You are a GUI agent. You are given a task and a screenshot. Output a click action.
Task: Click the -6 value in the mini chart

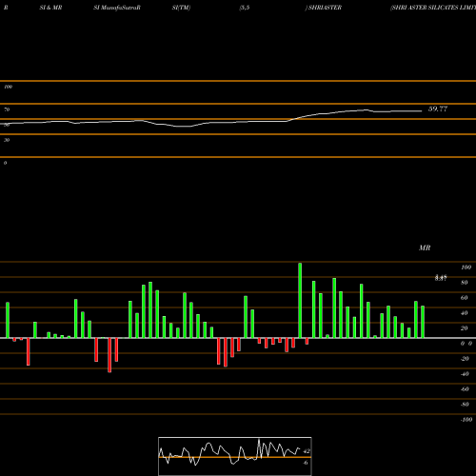point(306,463)
